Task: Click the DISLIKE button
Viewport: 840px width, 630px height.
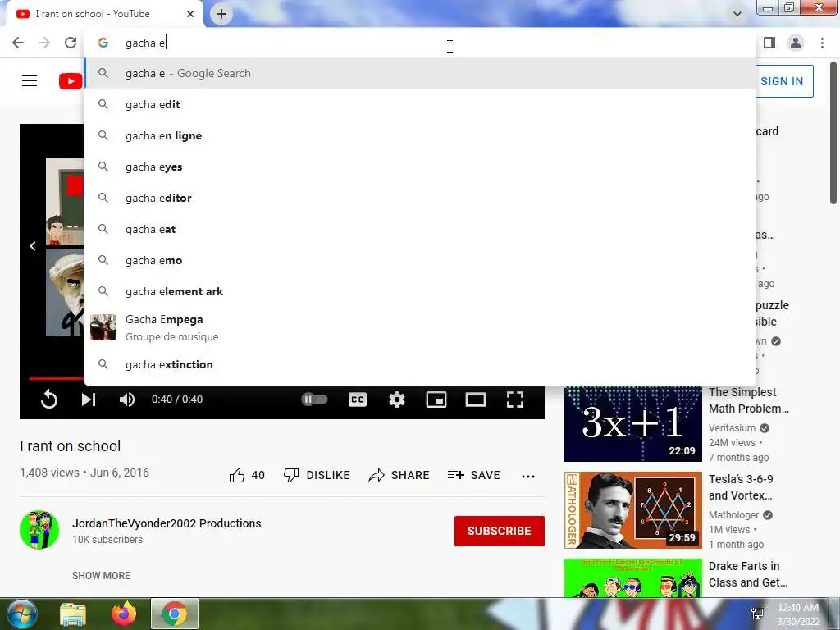Action: pyautogui.click(x=317, y=475)
